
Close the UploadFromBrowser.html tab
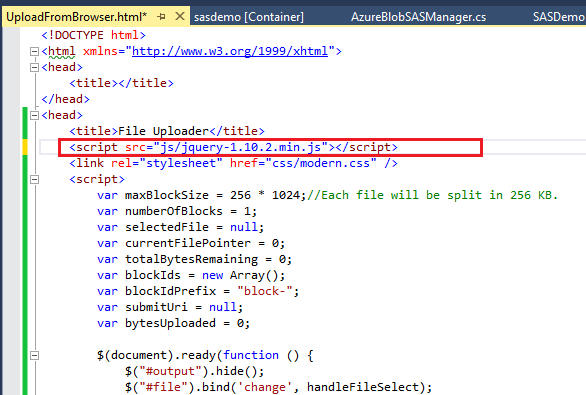[180, 16]
